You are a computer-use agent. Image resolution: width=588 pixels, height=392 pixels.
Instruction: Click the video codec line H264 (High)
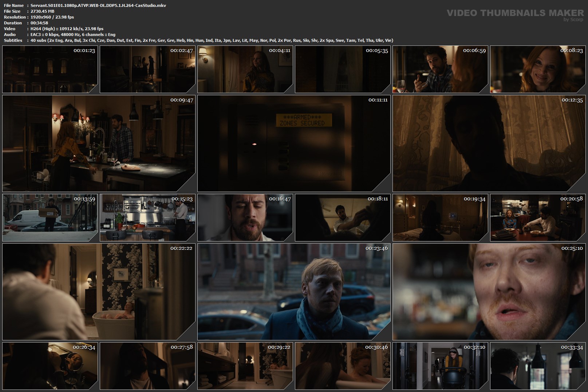(x=67, y=29)
